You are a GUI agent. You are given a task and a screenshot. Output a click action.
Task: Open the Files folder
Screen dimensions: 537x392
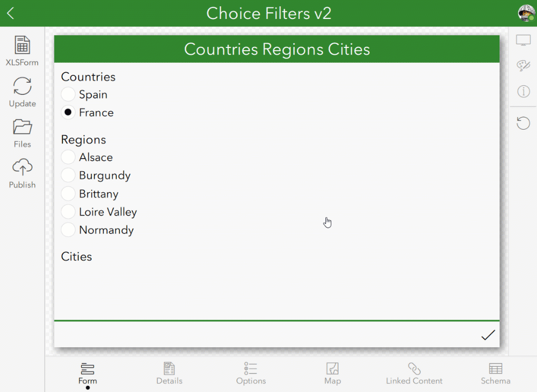click(x=22, y=127)
